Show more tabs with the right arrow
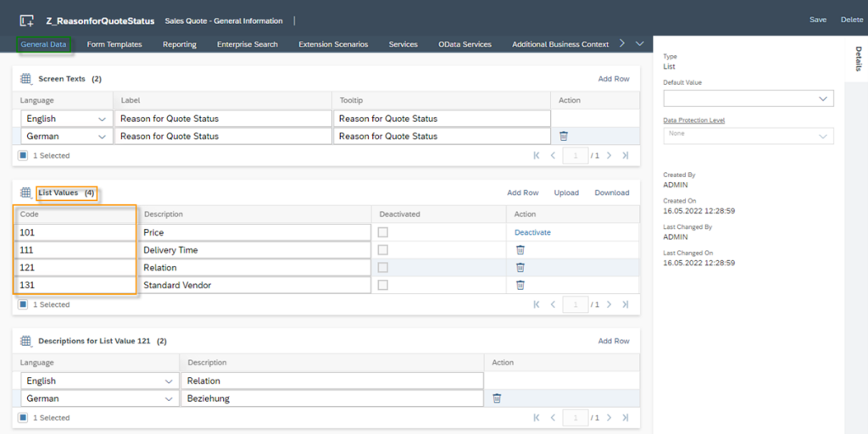 622,43
